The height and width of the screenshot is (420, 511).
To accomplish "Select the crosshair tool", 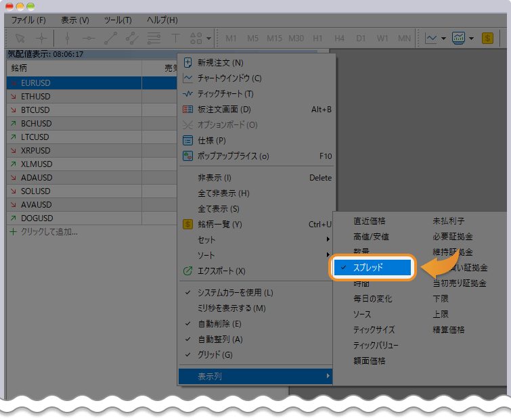I will [42, 38].
